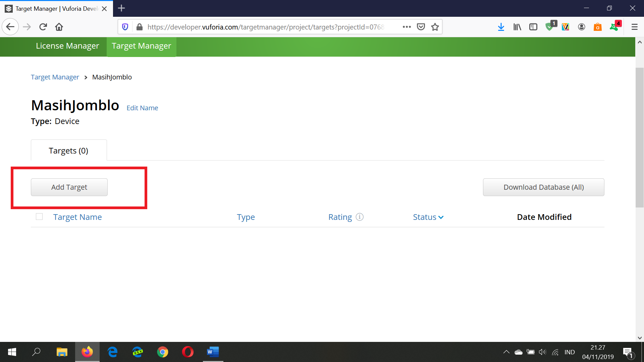Open Microsoft Word from the taskbar
This screenshot has height=362, width=644.
[213, 352]
